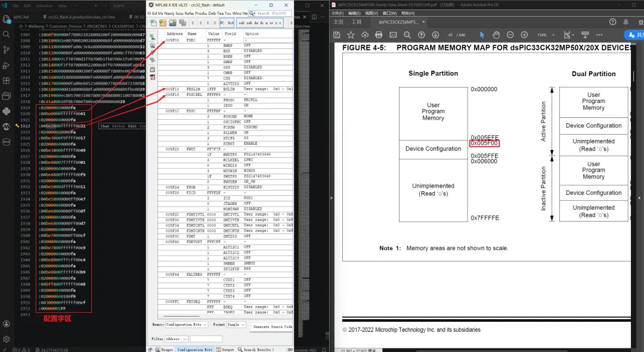The height and width of the screenshot is (352, 644).
Task: Go to next page in Acrobat
Action: 435,35
